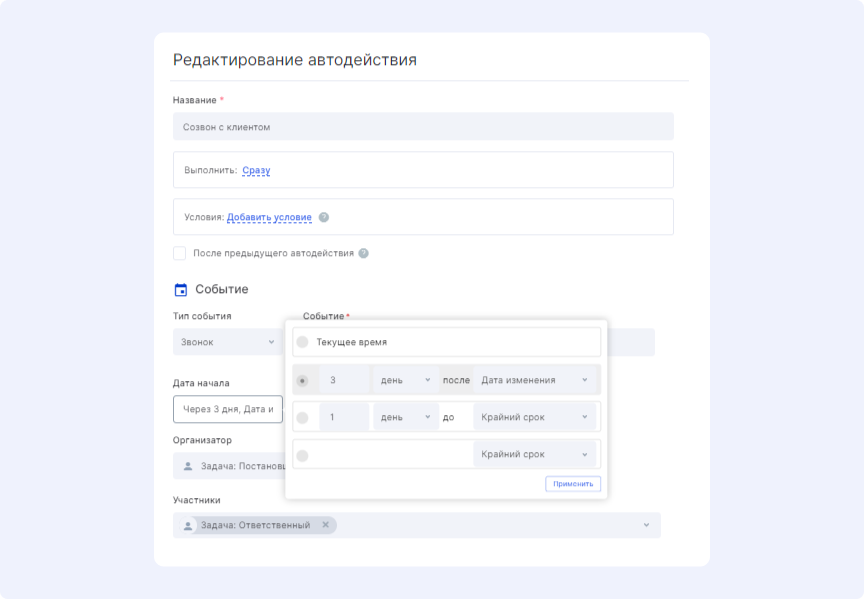Expand the Участники field dropdown arrow
This screenshot has height=599, width=864.
[x=646, y=525]
